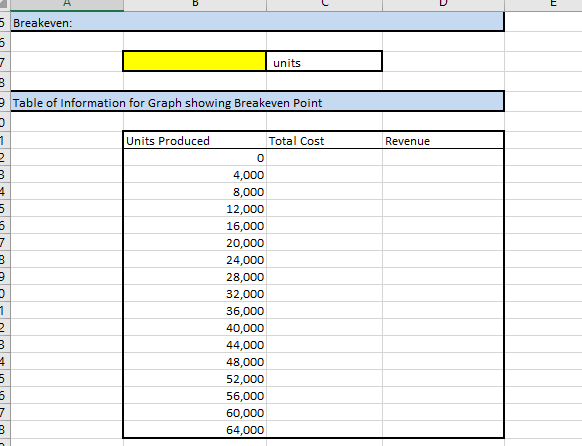Click the Total Cost cell beside 48,000
The width and height of the screenshot is (582, 446).
click(x=324, y=361)
